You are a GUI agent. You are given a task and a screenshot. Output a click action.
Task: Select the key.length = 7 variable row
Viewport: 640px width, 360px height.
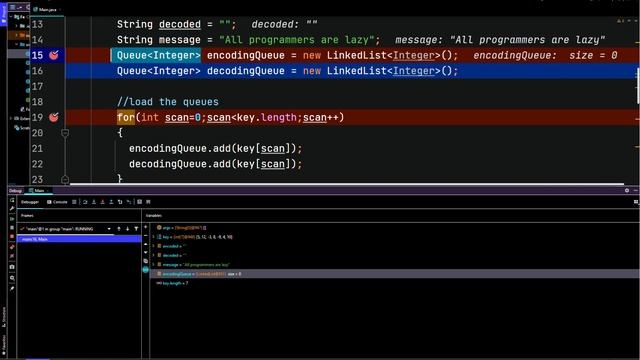[395, 283]
